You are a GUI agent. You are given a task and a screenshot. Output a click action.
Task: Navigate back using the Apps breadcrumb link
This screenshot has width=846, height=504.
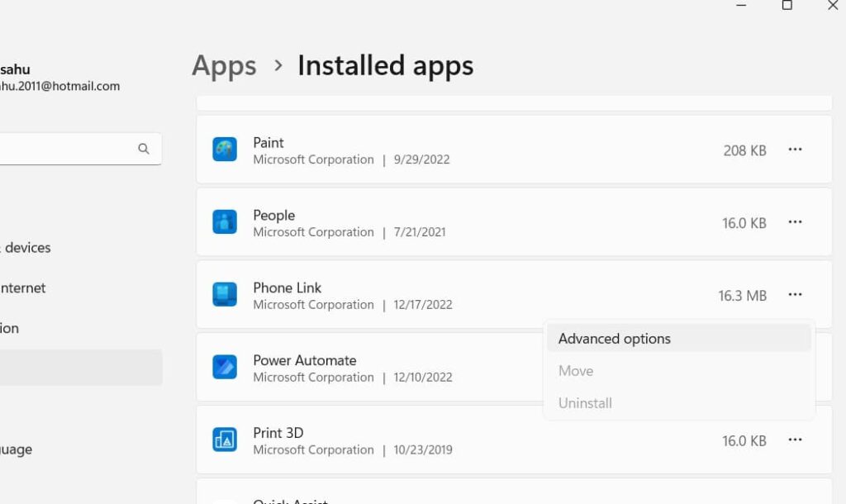(x=223, y=65)
